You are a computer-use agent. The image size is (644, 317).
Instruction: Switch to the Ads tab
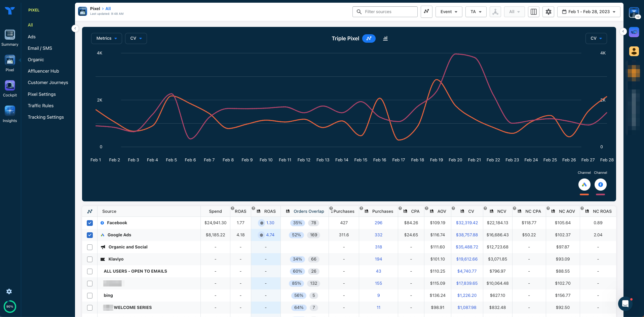pyautogui.click(x=32, y=37)
